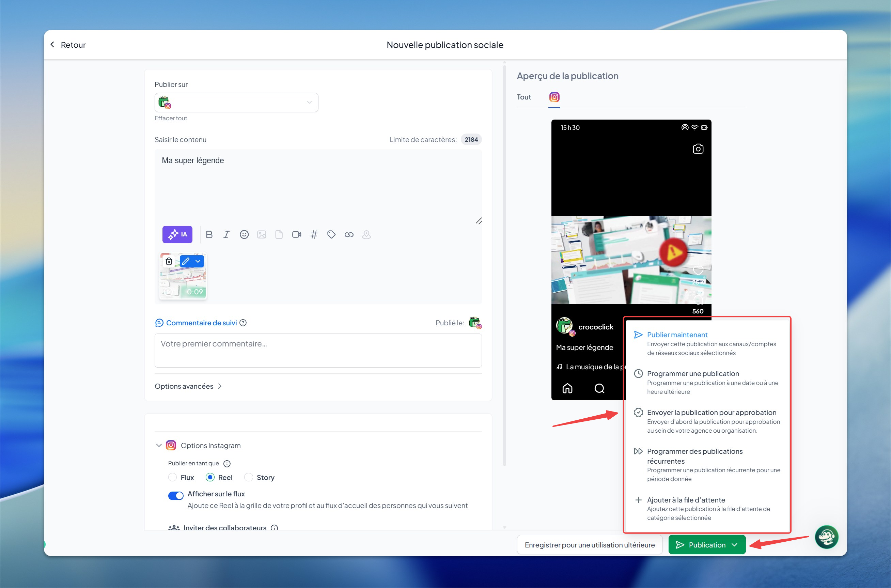
Task: Choose Publier maintenant from the menu
Action: point(708,343)
